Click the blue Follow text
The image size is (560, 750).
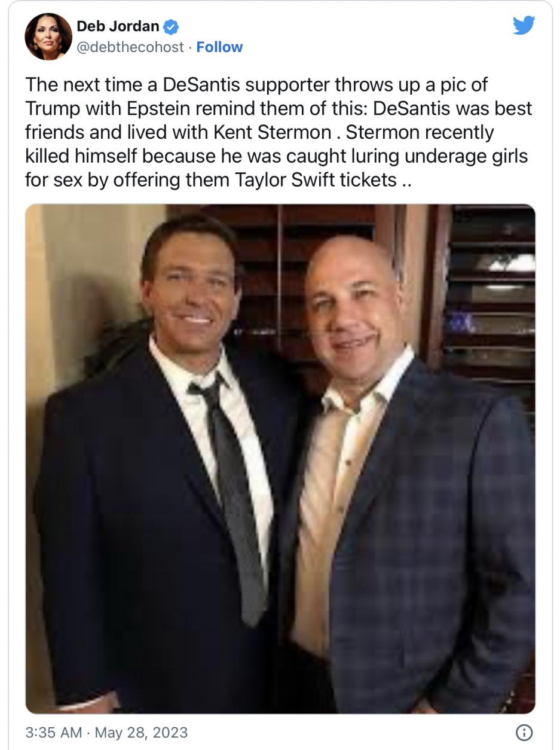point(219,47)
